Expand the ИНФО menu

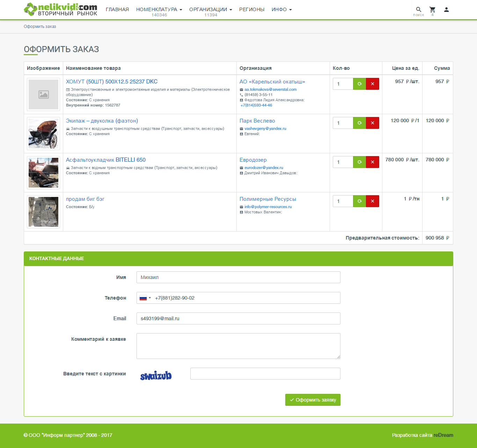point(282,9)
